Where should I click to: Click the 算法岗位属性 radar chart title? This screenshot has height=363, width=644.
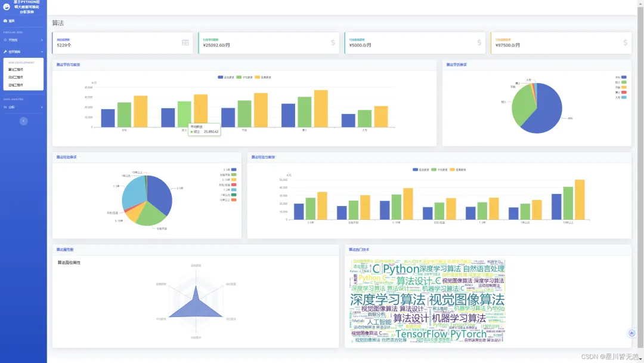pyautogui.click(x=69, y=263)
